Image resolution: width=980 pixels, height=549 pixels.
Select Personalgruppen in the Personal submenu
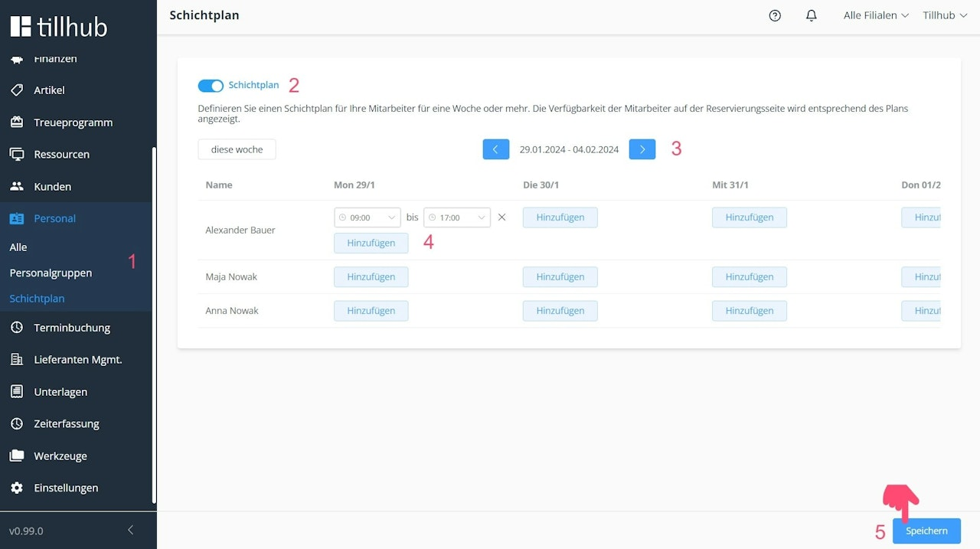[x=51, y=273]
